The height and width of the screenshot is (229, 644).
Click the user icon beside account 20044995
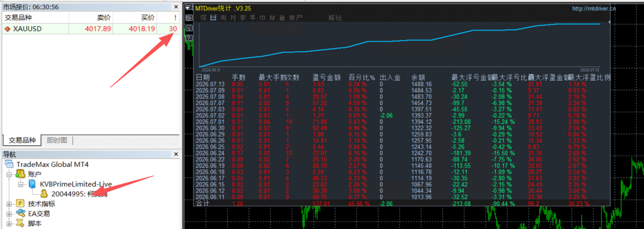45,194
